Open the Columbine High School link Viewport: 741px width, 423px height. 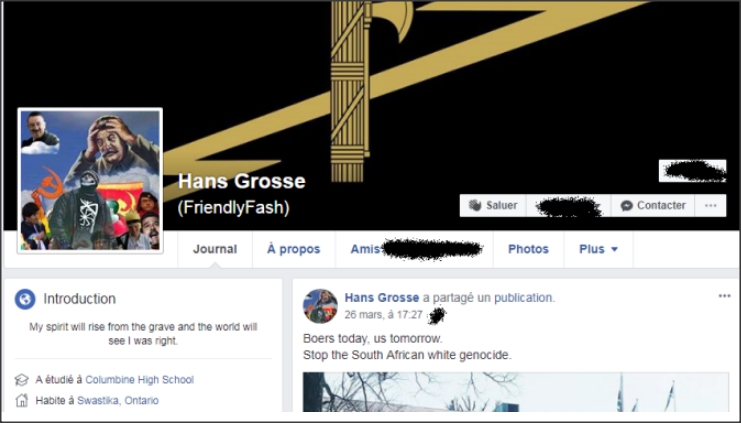coord(139,380)
